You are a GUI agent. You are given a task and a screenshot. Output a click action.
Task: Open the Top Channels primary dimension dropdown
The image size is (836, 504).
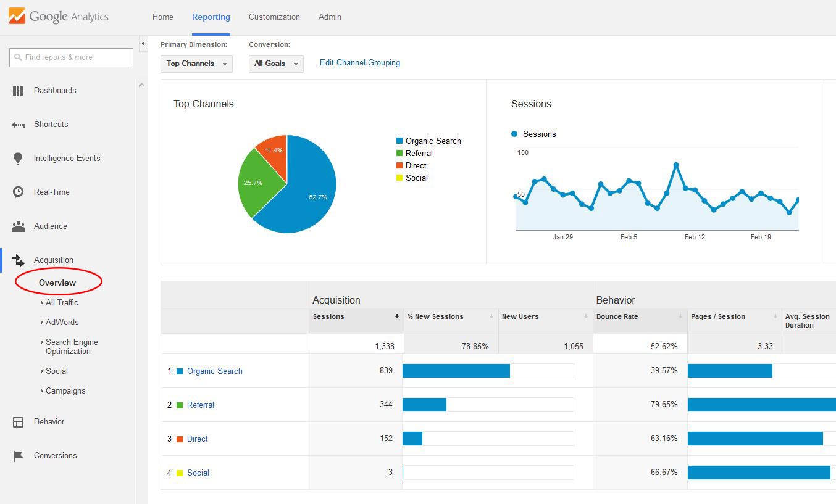click(196, 64)
